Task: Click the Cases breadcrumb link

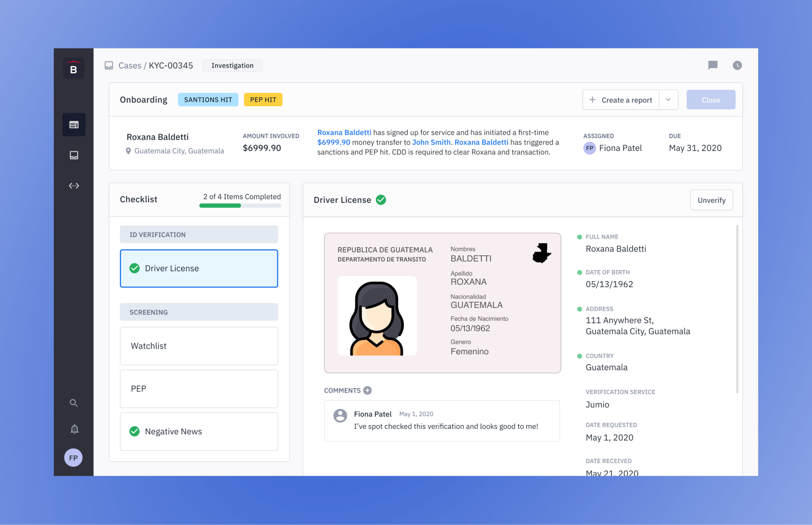Action: (130, 66)
